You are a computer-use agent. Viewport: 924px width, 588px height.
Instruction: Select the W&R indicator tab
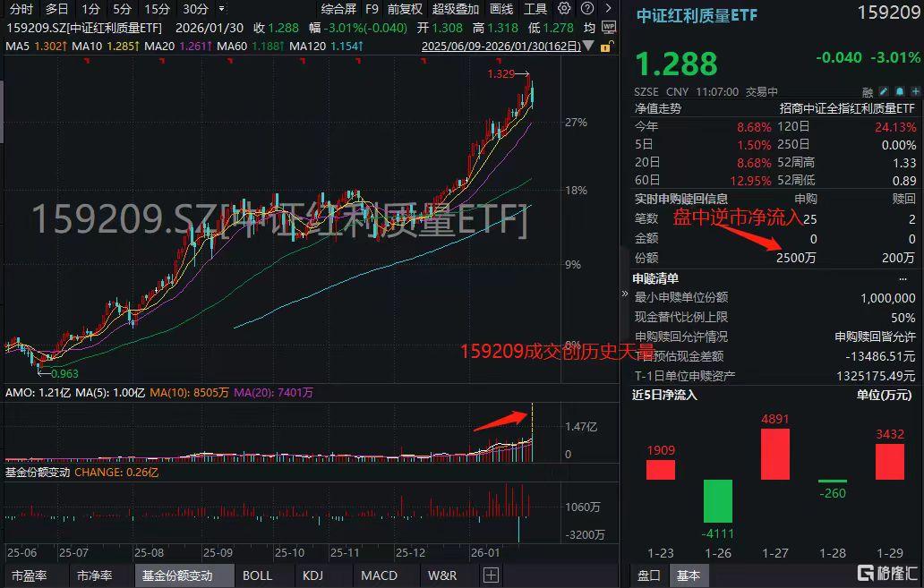click(x=442, y=575)
